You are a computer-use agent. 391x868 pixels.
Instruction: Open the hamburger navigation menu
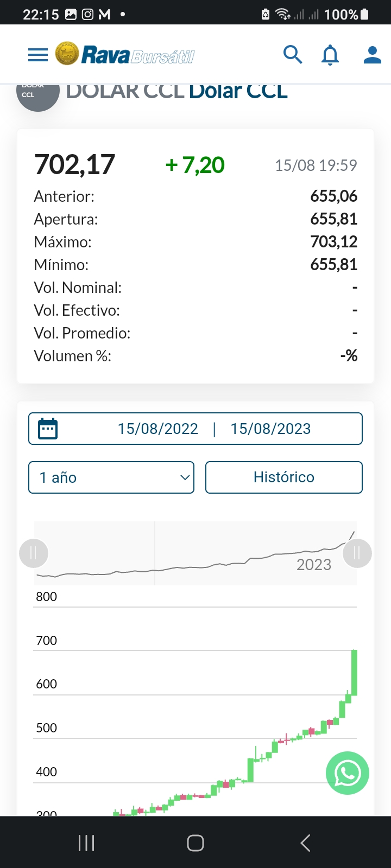pos(38,55)
